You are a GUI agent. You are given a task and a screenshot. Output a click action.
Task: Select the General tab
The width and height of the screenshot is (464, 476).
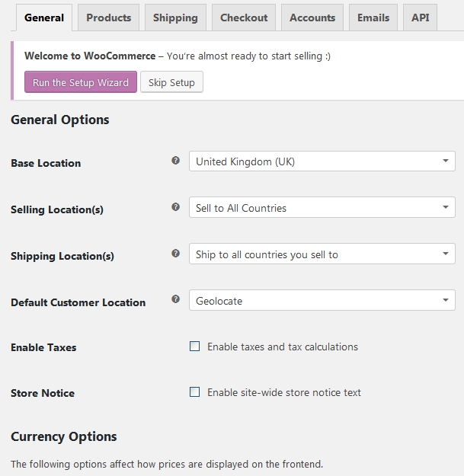click(x=44, y=18)
